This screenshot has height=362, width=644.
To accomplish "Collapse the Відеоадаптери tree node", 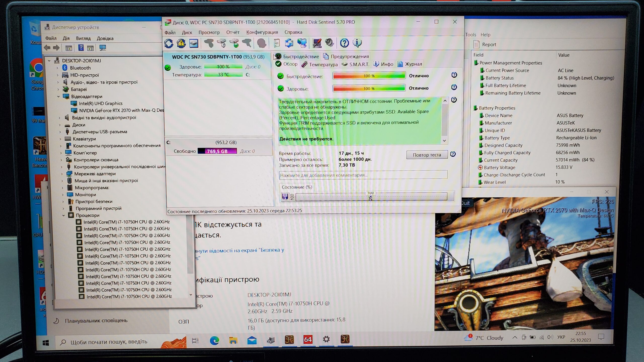I will pos(58,97).
